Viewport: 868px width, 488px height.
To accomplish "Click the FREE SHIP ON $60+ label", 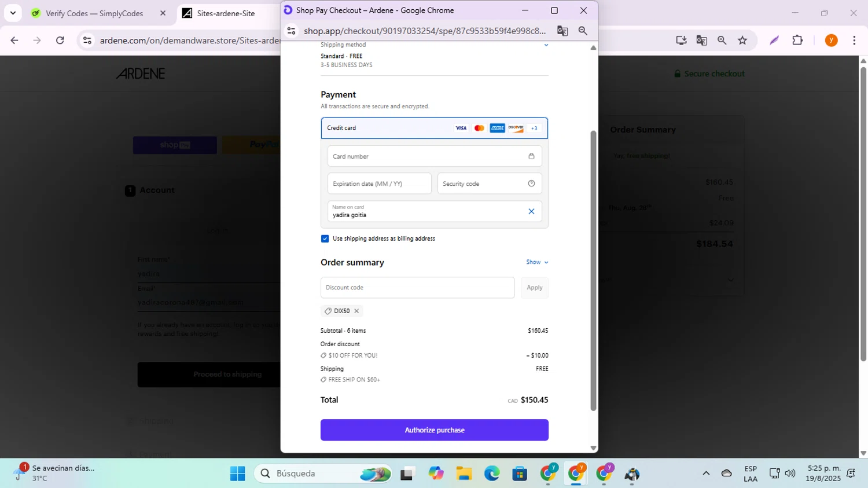I will (354, 380).
